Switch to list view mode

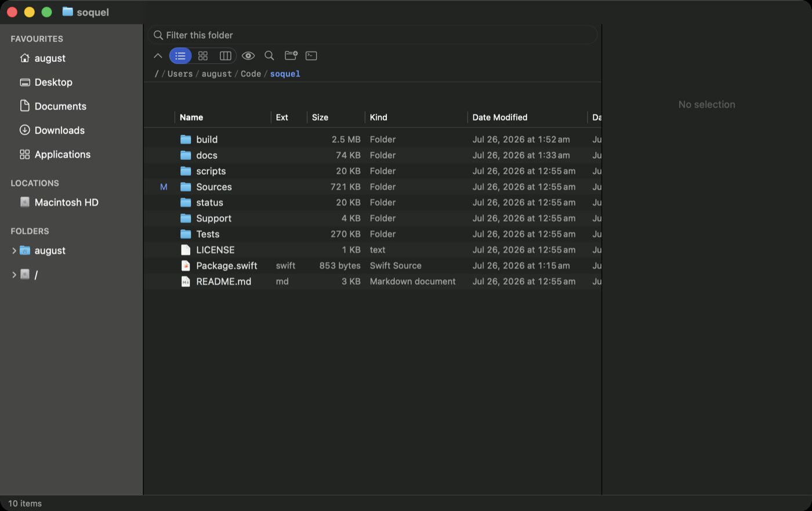[x=180, y=56]
